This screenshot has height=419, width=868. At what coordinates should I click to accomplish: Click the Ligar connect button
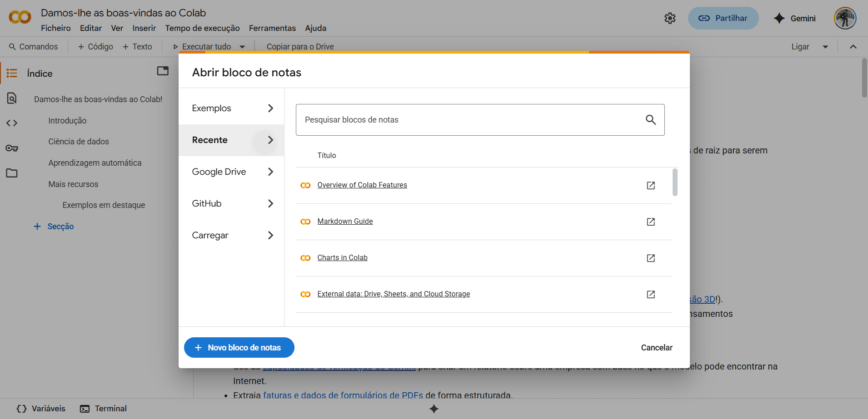point(800,47)
